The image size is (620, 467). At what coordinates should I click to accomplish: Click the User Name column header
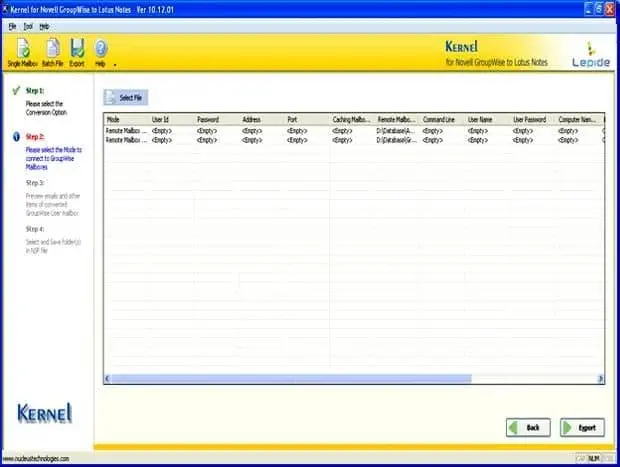tap(488, 119)
